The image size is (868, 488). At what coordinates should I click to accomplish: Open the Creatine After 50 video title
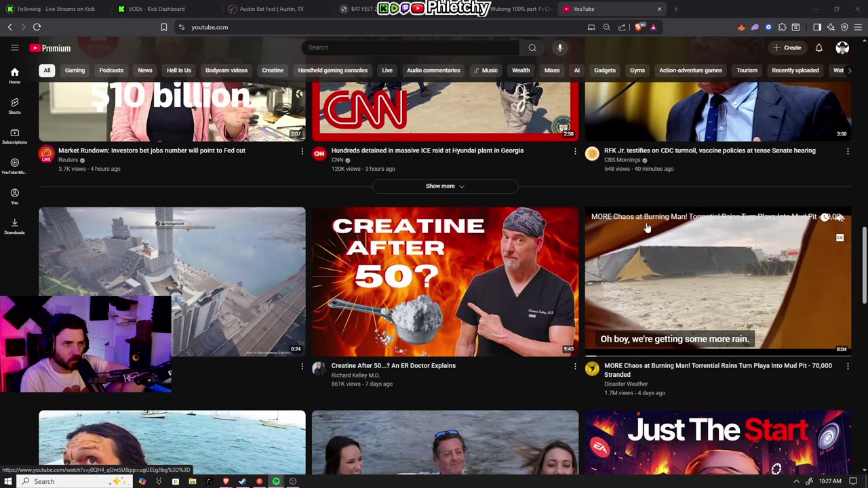[393, 366]
